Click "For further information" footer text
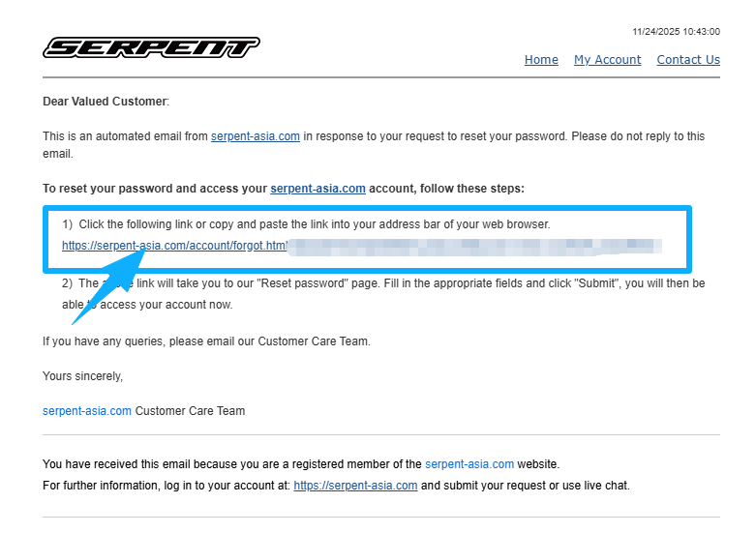The image size is (756, 533). point(165,486)
